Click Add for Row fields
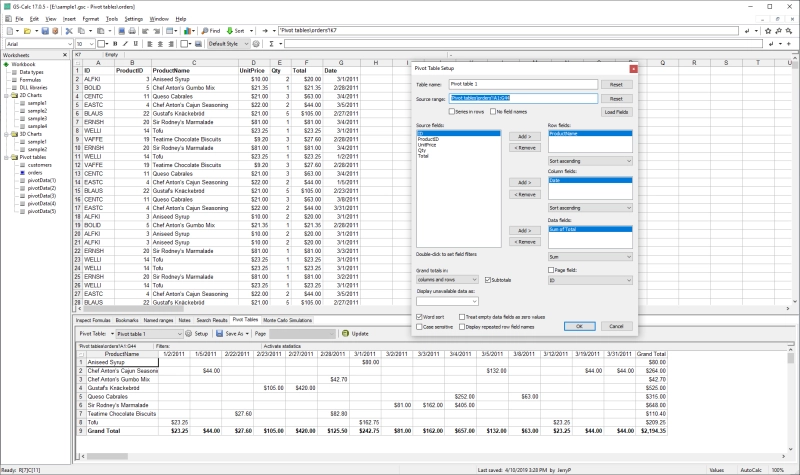This screenshot has width=800, height=475. (524, 137)
